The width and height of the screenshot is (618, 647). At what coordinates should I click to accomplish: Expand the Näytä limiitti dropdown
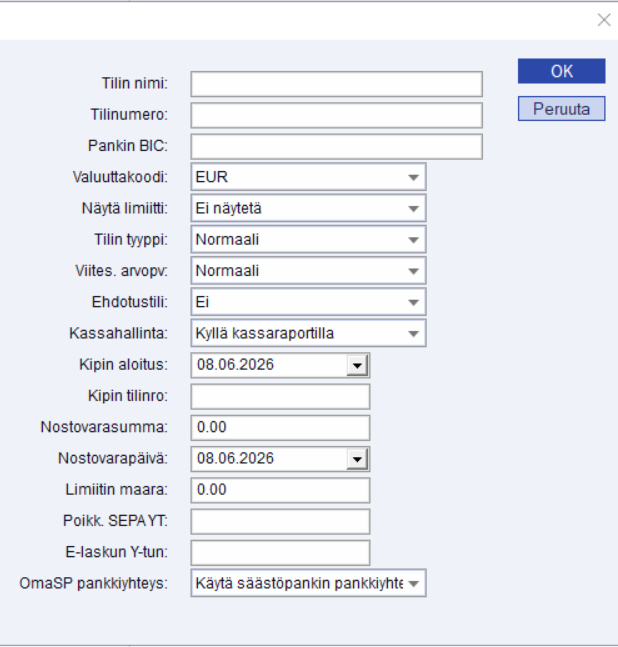point(308,208)
